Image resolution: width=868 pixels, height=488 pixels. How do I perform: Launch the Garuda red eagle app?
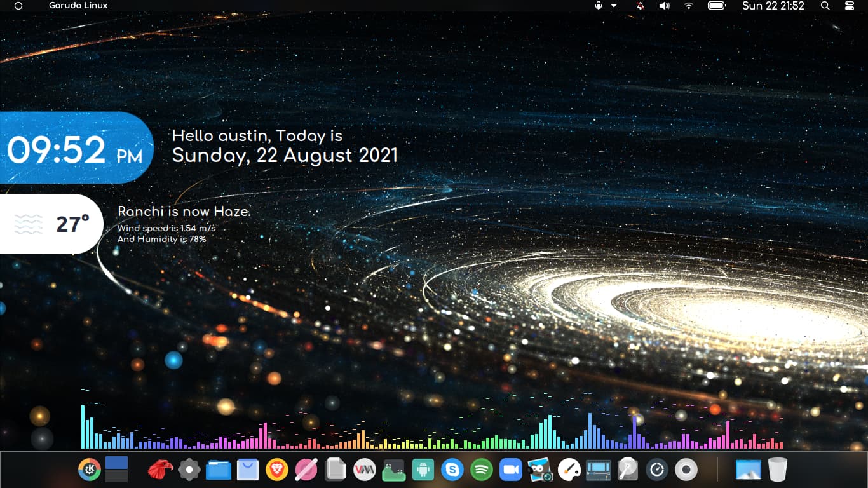coord(160,470)
